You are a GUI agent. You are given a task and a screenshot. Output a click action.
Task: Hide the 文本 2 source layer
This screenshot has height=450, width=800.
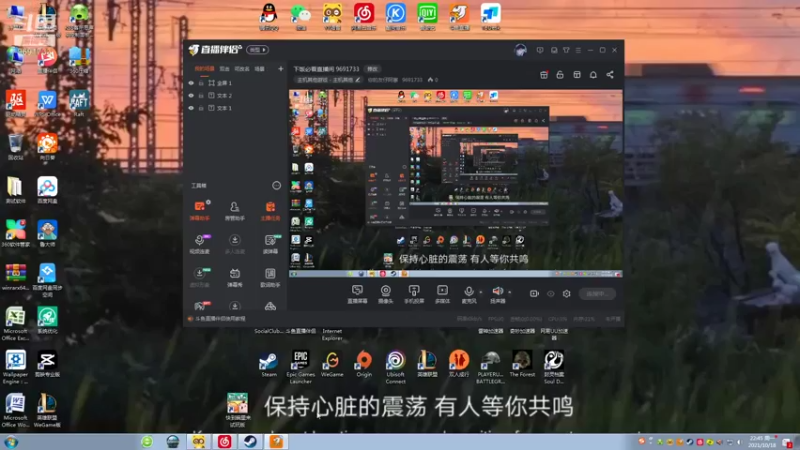(191, 95)
